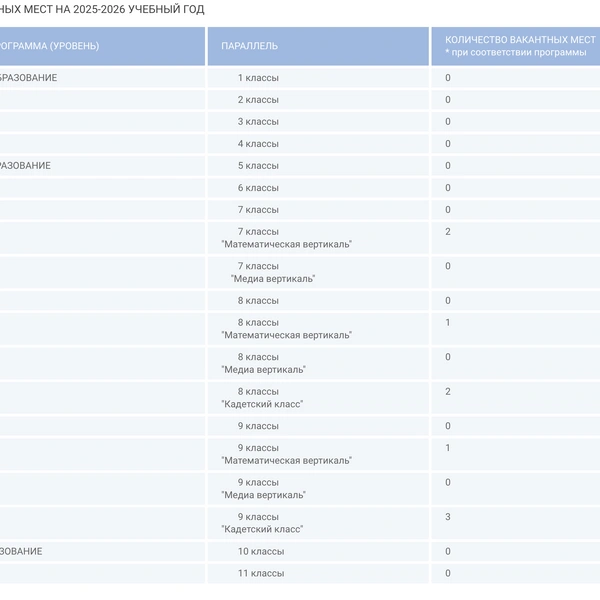The image size is (600, 600).
Task: Click the КОЛИЧЕСТВО ВАКАНТНЫХ МЕСТ column header
Action: coord(515,46)
